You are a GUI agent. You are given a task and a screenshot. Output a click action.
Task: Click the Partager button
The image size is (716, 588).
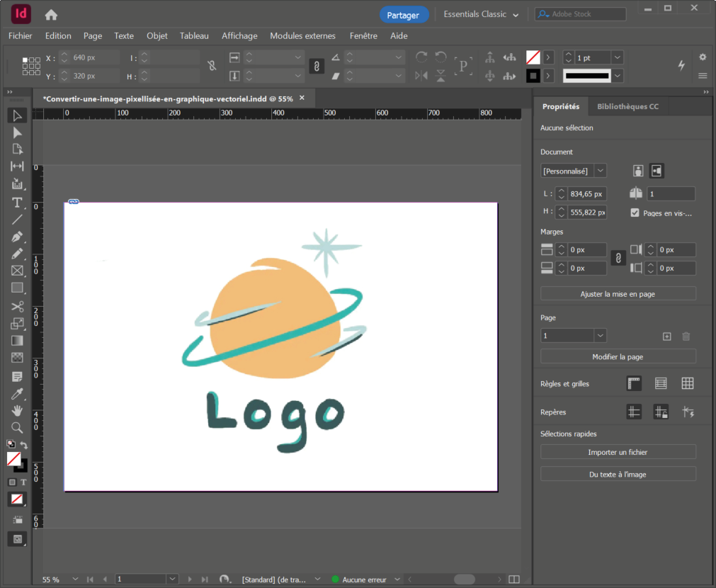tap(403, 15)
